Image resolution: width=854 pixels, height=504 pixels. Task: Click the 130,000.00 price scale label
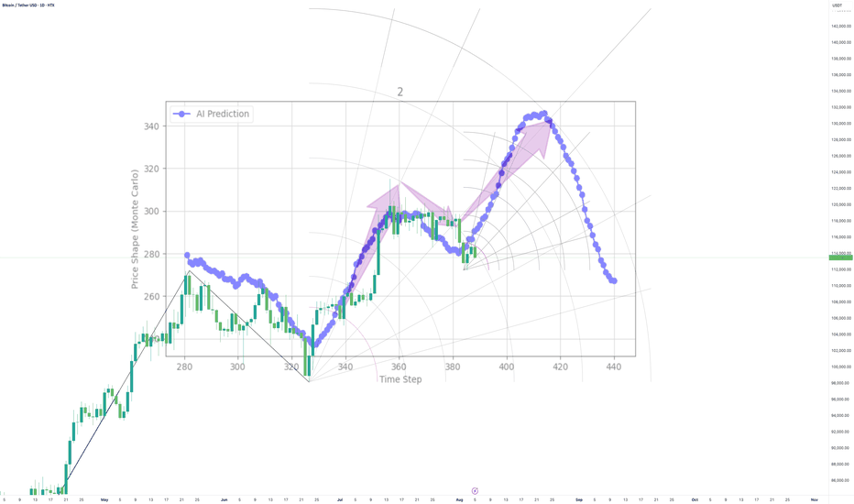point(841,124)
